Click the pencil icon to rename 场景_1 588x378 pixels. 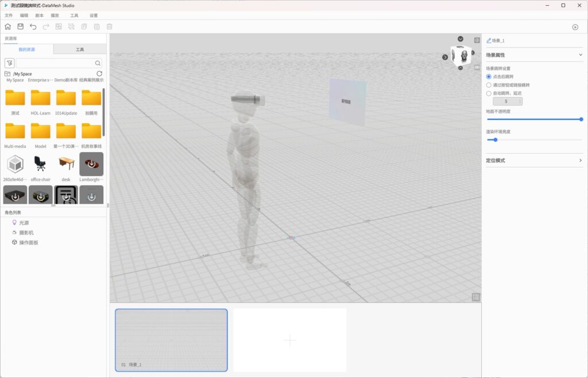[489, 41]
